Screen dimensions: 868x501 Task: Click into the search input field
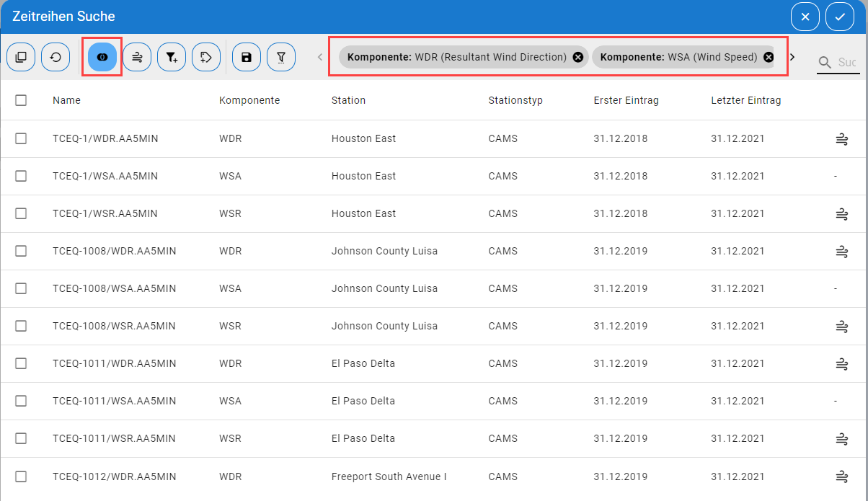coord(846,63)
